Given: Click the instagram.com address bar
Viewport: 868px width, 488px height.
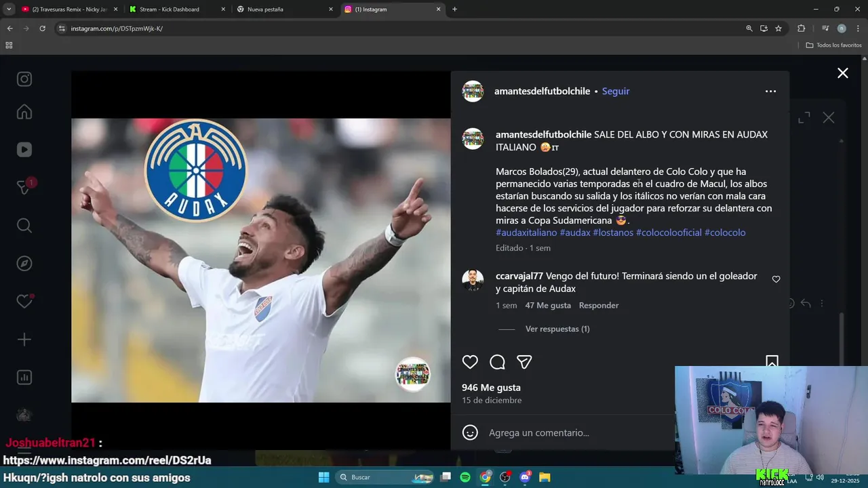Looking at the screenshot, I should coord(400,28).
